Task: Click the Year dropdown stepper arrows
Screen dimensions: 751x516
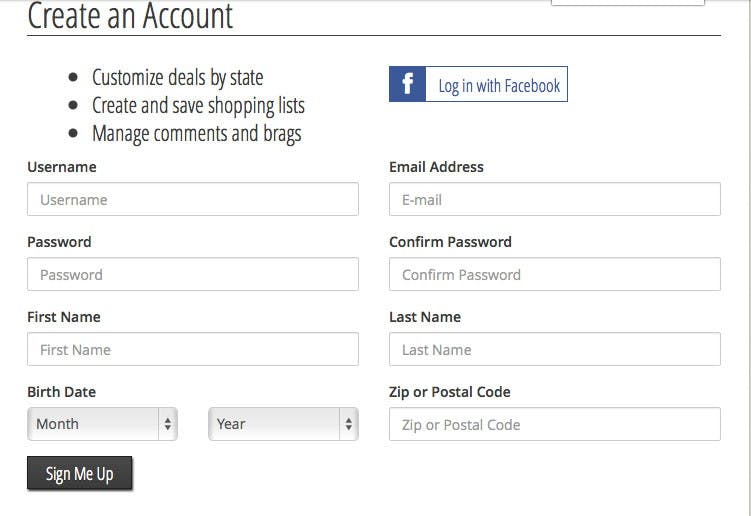Action: (349, 424)
